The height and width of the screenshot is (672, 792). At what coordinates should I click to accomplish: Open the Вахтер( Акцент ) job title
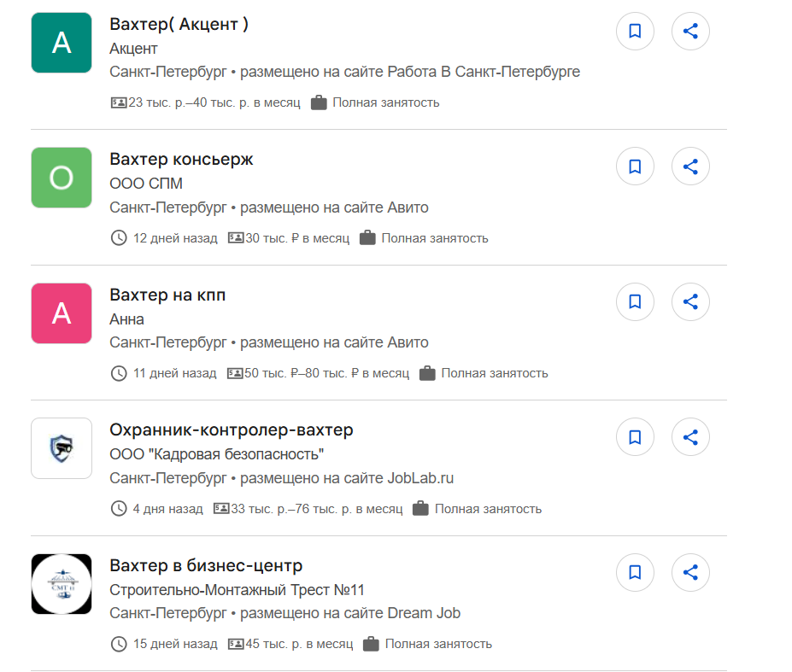(179, 24)
